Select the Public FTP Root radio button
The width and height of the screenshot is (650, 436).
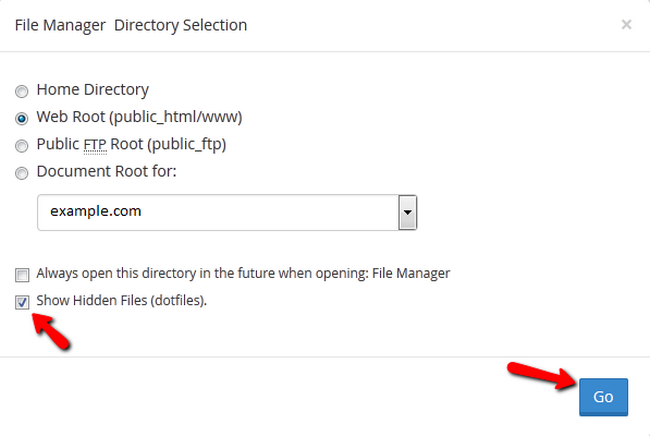[22, 145]
